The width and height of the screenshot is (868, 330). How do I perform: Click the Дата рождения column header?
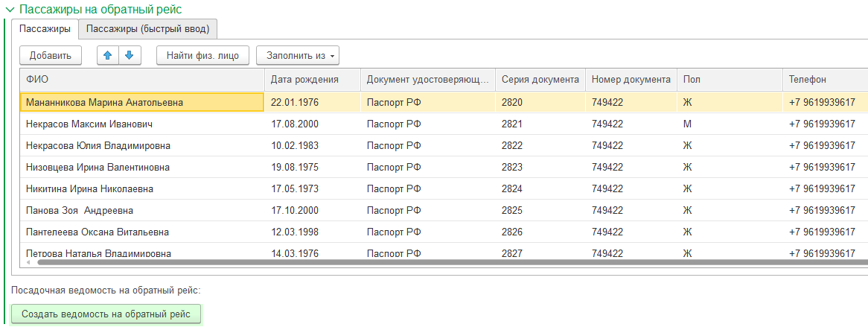pyautogui.click(x=312, y=80)
